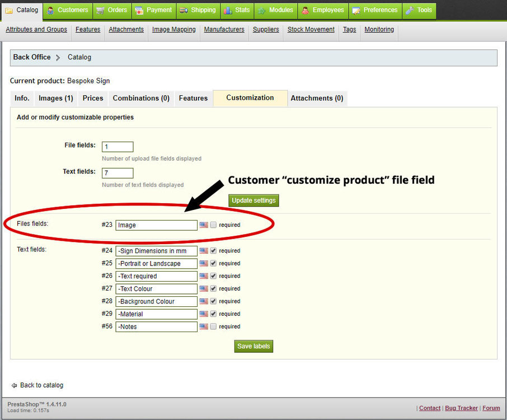Screen dimensions: 507x420
Task: Click the Save labels button
Action: tap(253, 346)
